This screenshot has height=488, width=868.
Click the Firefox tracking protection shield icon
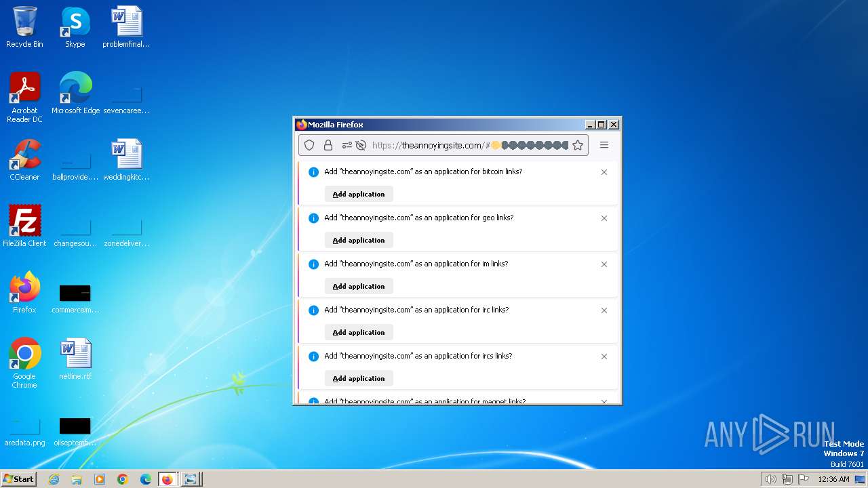(x=309, y=145)
